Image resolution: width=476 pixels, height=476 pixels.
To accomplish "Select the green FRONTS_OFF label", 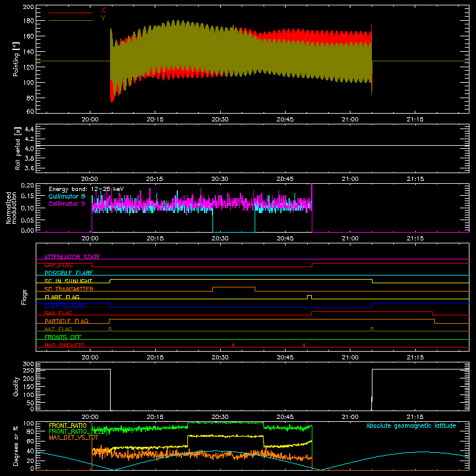I will tap(63, 337).
